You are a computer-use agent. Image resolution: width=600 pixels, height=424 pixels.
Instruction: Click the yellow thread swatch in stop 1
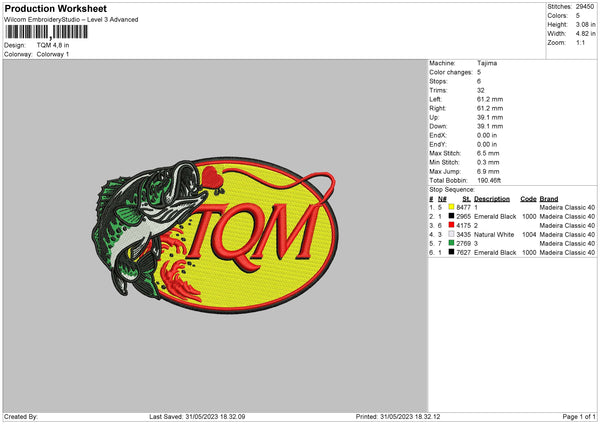[x=451, y=207]
